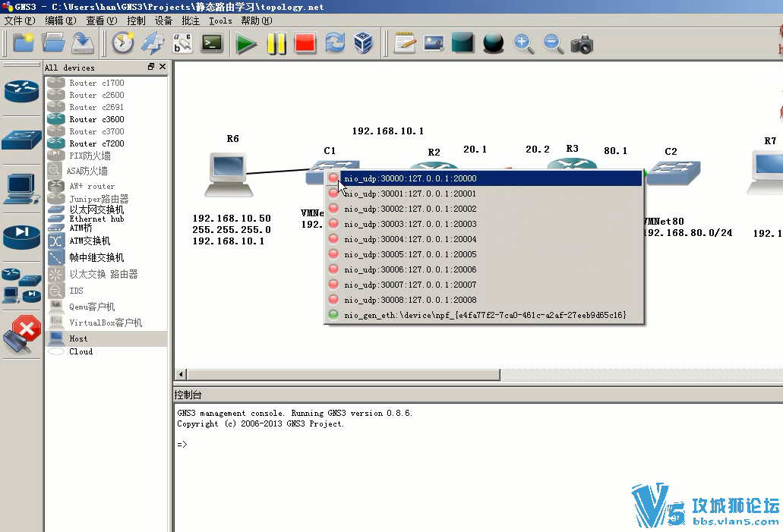Image resolution: width=783 pixels, height=532 pixels.
Task: Select VirtualBox客户机 in device list
Action: pos(106,323)
